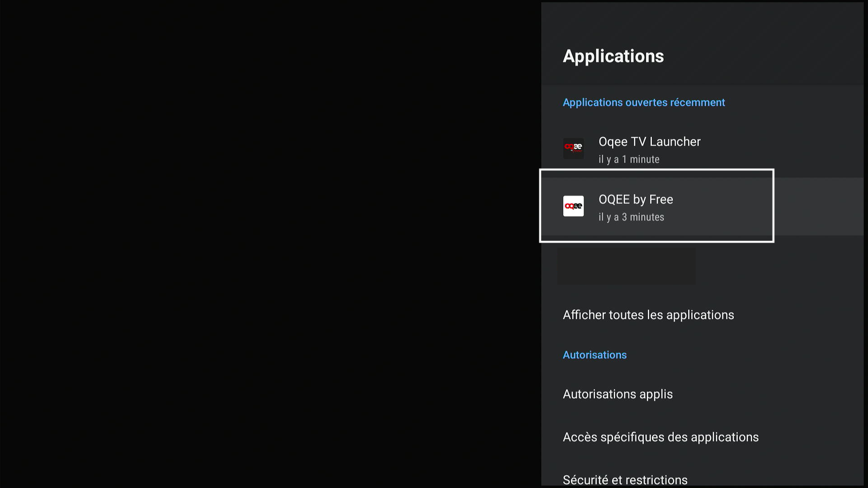This screenshot has height=488, width=868.
Task: Click the 'Applications ouvertes récemment' header
Action: (x=644, y=103)
